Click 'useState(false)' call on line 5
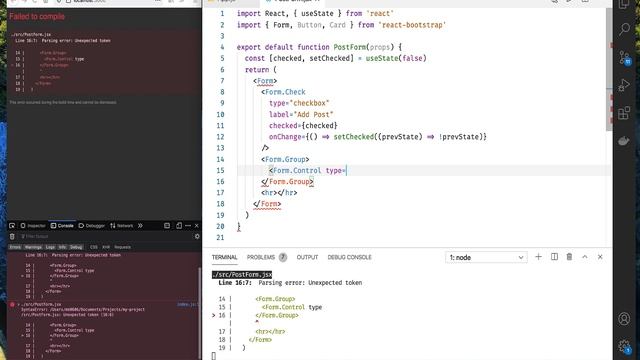 pos(396,58)
